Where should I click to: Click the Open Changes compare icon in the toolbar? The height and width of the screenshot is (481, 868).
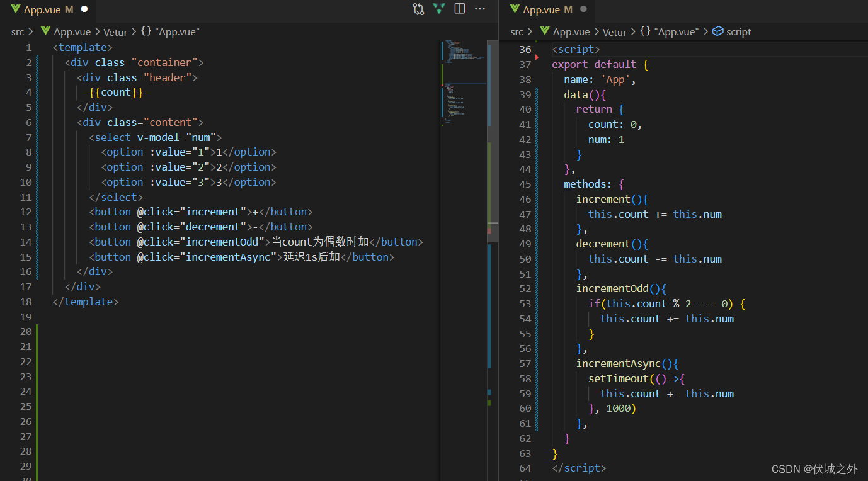[x=417, y=9]
